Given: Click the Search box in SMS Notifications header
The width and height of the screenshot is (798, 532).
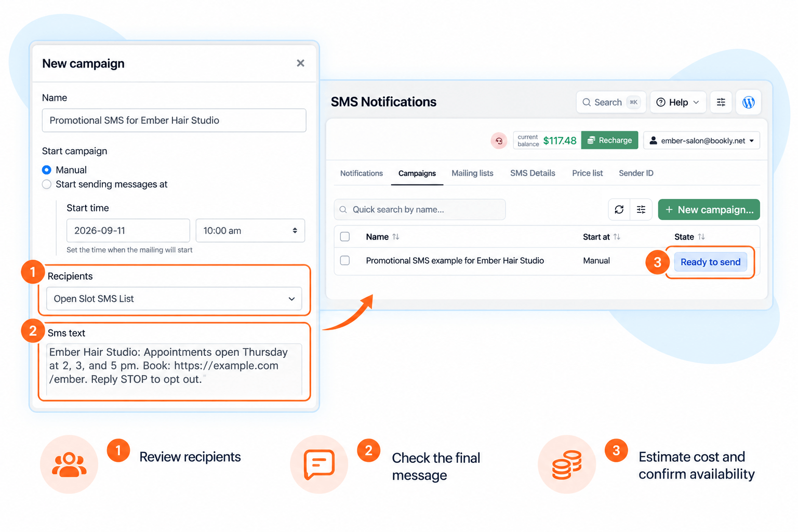Looking at the screenshot, I should pyautogui.click(x=611, y=102).
